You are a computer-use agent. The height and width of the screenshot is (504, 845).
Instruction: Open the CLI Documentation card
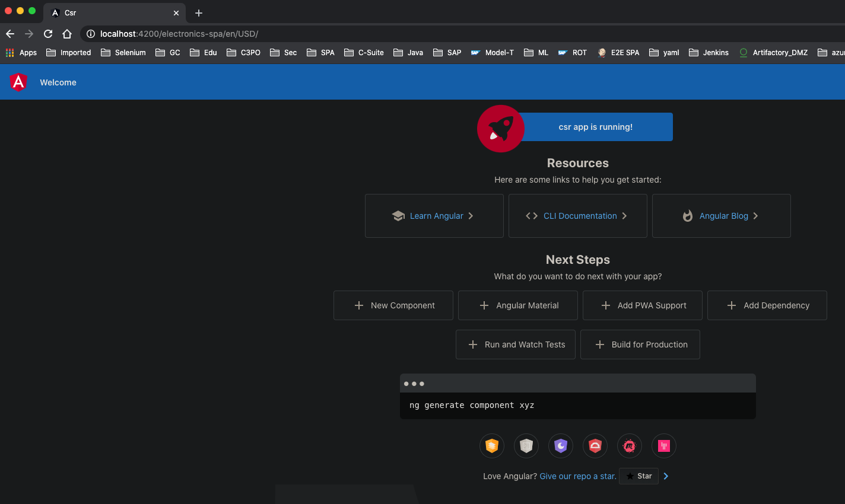tap(578, 216)
